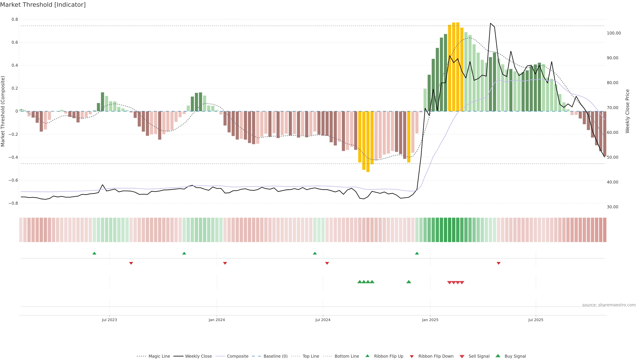
Task: Click the last Ribbon Flip Down triangle before Jul 2025
Action: (498, 263)
